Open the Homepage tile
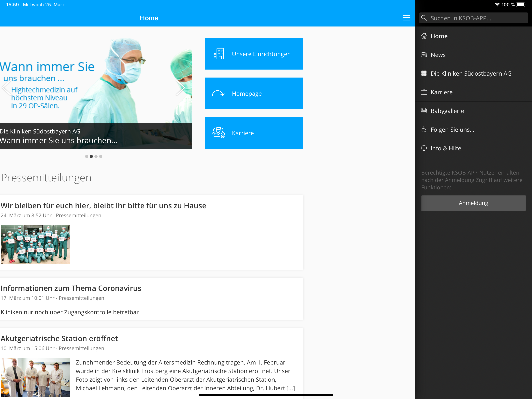 [x=254, y=93]
